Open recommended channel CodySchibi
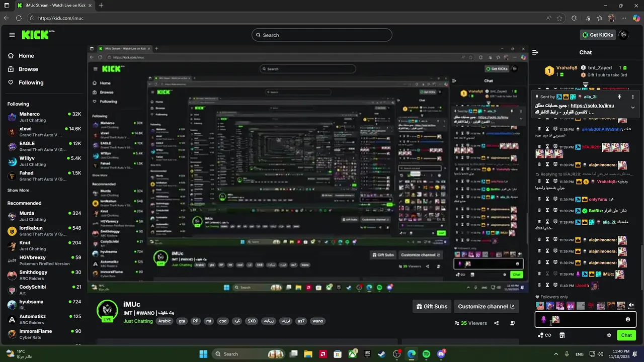The height and width of the screenshot is (362, 644). [x=44, y=290]
